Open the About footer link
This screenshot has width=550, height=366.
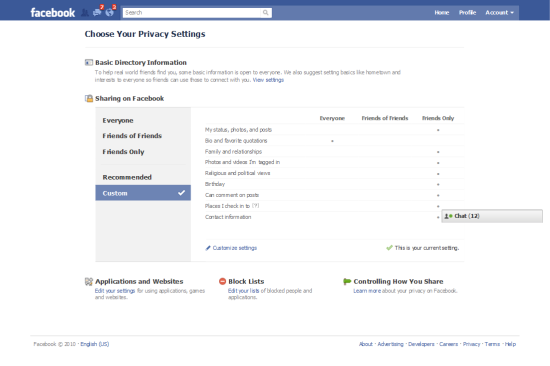pos(366,344)
